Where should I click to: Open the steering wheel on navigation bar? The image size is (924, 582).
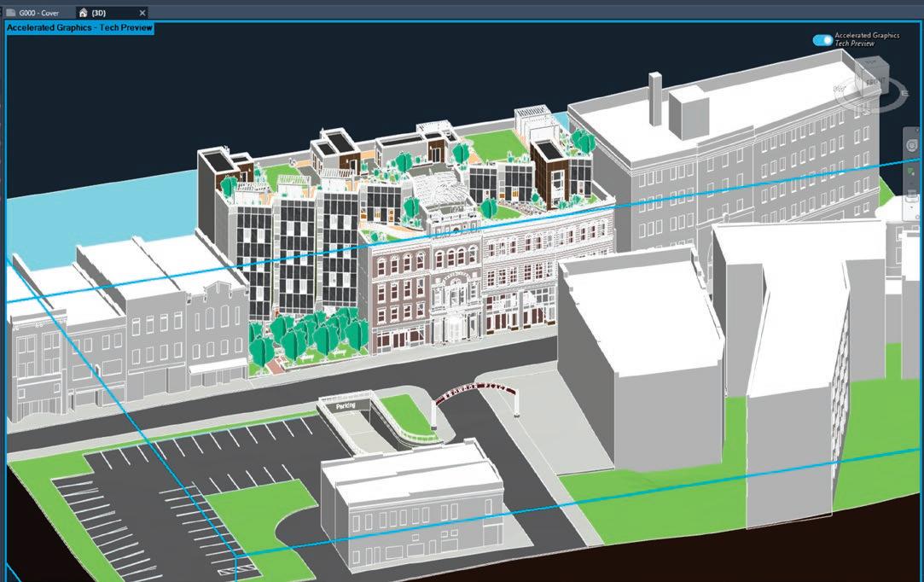pyautogui.click(x=912, y=144)
